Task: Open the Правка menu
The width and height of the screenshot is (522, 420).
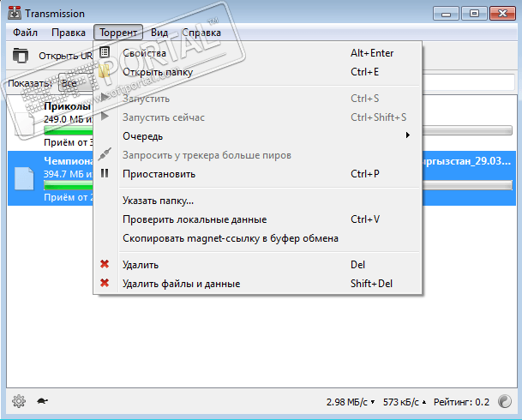Action: click(69, 33)
